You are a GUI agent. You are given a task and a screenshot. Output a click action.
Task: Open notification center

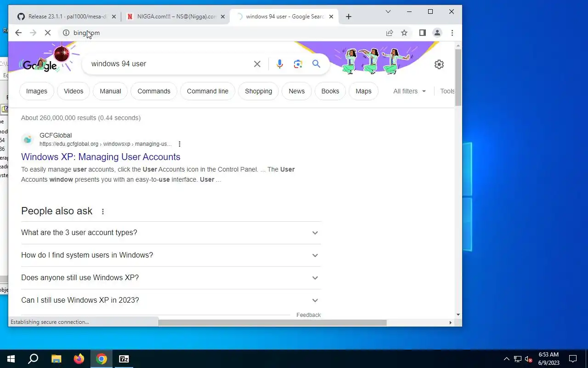[573, 359]
